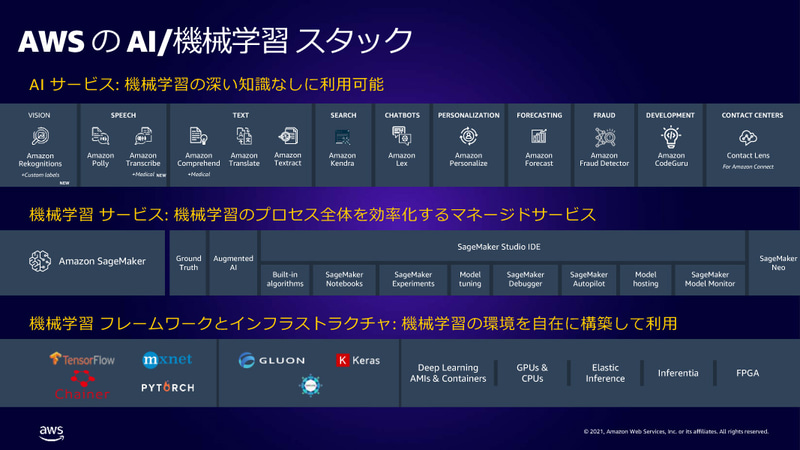Select the GPUs & CPUs label
The height and width of the screenshot is (450, 800).
coord(532,373)
